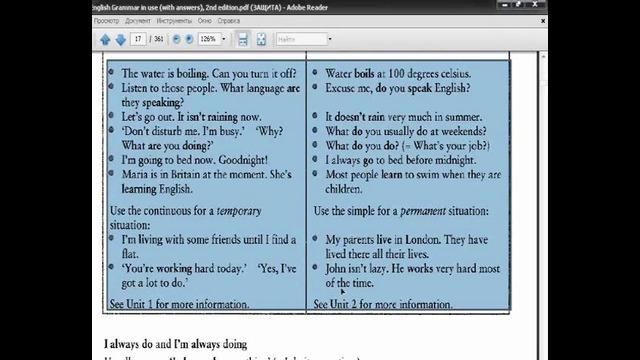Click the zoom in plus icon
640x360 pixels.
pos(189,39)
